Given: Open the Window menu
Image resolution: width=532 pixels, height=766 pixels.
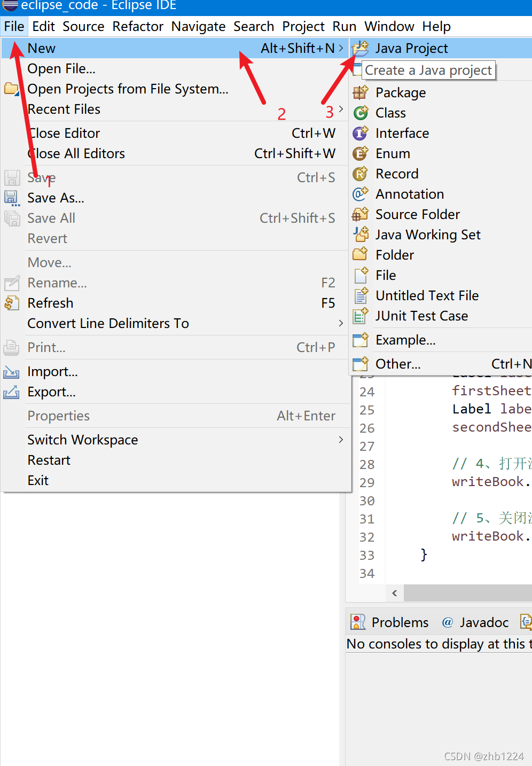Looking at the screenshot, I should point(389,26).
